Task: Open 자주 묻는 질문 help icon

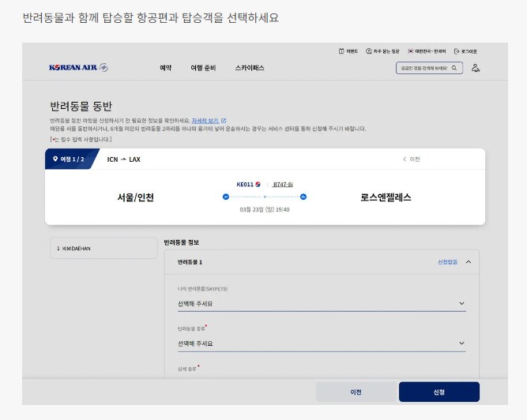Action: [369, 51]
